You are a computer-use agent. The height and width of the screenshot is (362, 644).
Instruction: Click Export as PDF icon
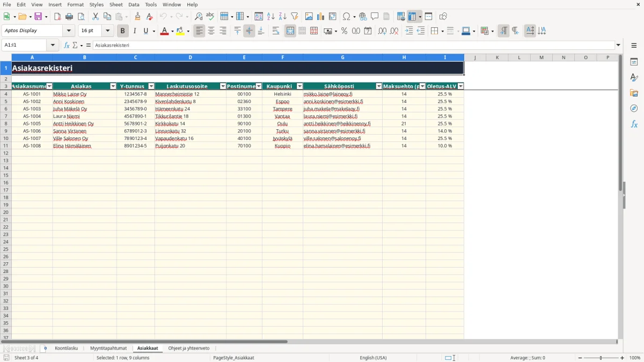click(57, 17)
